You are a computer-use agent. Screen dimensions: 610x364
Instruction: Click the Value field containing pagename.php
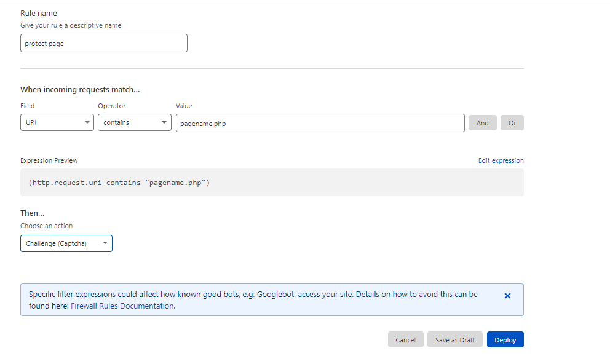point(320,123)
